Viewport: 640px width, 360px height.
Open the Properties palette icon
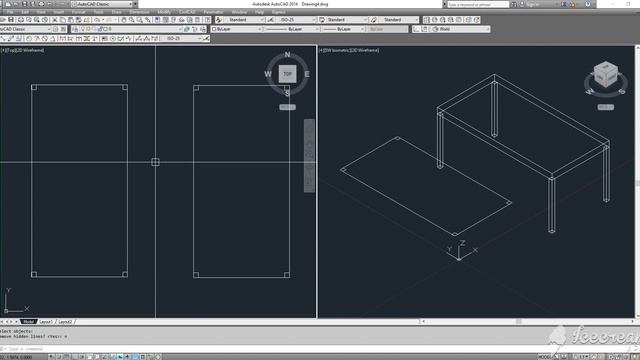coord(157,20)
